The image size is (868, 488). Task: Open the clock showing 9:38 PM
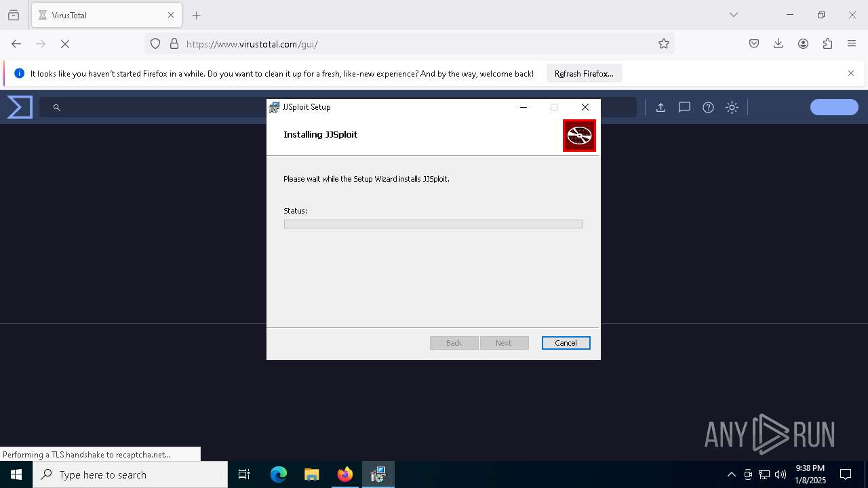(810, 474)
